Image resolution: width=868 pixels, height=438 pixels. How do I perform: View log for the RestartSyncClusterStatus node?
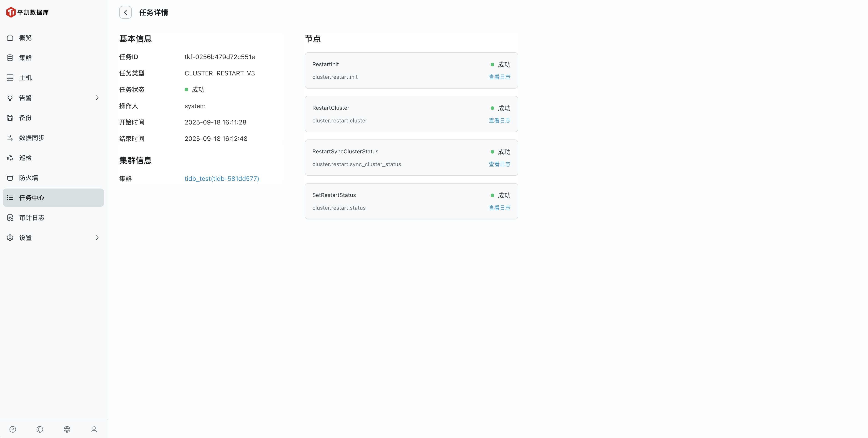(x=499, y=164)
